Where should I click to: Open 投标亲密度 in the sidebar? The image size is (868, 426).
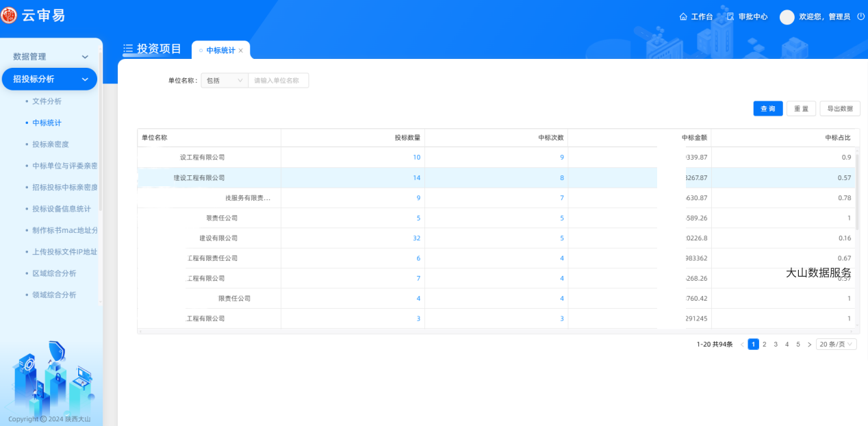coord(51,145)
